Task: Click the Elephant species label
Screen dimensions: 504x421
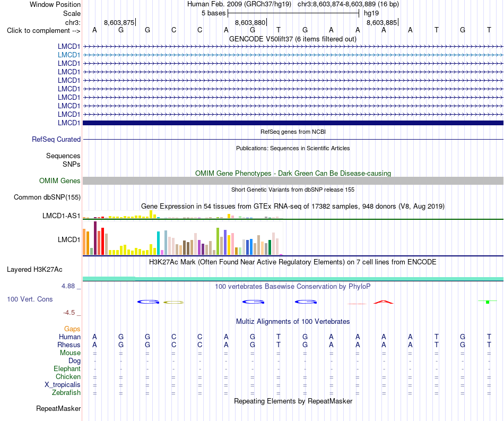Action: [67, 369]
